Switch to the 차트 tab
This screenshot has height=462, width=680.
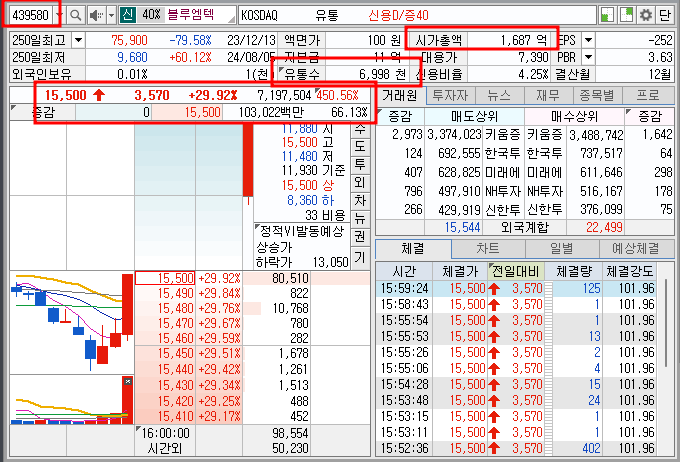[x=488, y=249]
